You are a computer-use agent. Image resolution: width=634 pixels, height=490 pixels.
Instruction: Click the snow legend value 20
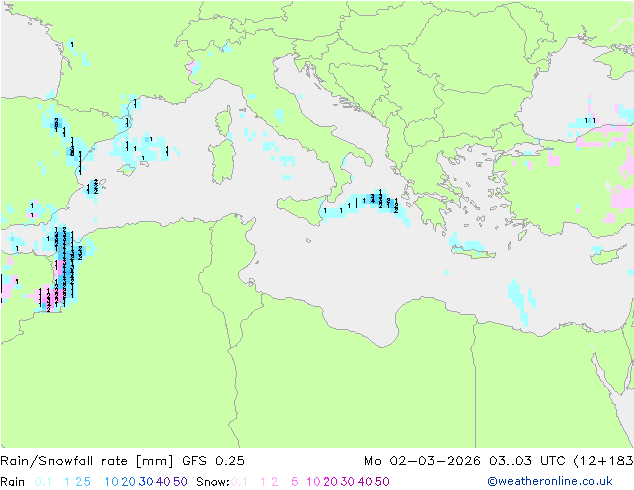330,482
